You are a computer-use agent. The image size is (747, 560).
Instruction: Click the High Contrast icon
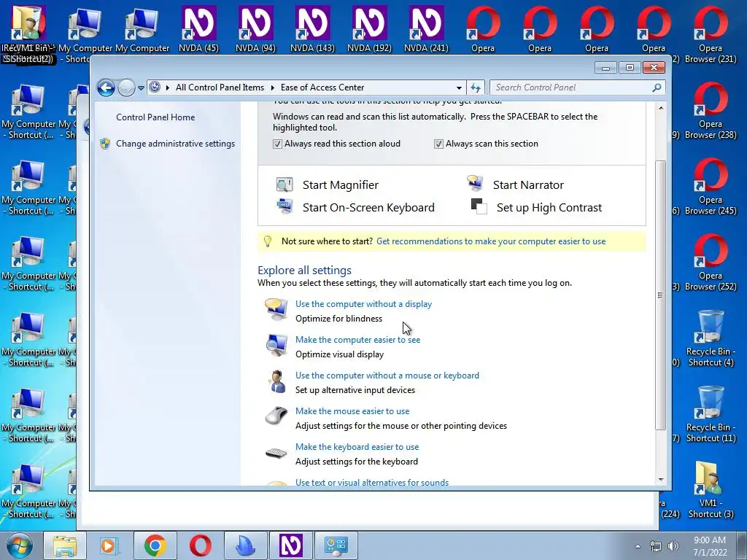pos(479,206)
